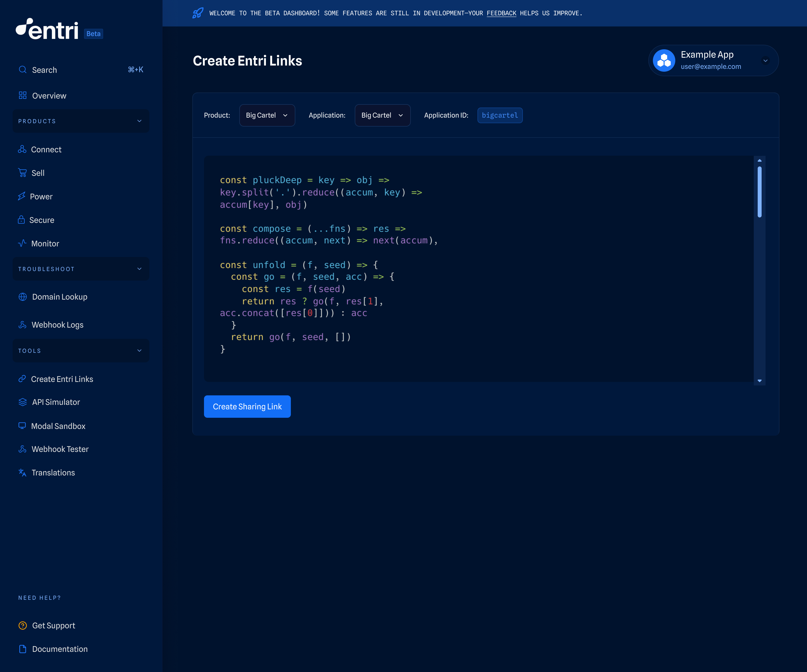This screenshot has height=672, width=807.
Task: Click the Domain Lookup globe icon
Action: tap(23, 297)
